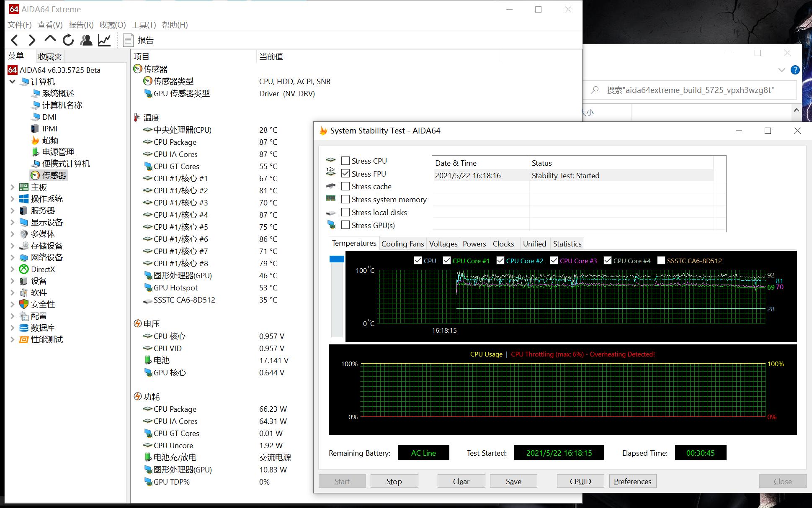
Task: Click the Refresh icon in the toolbar
Action: tap(68, 40)
